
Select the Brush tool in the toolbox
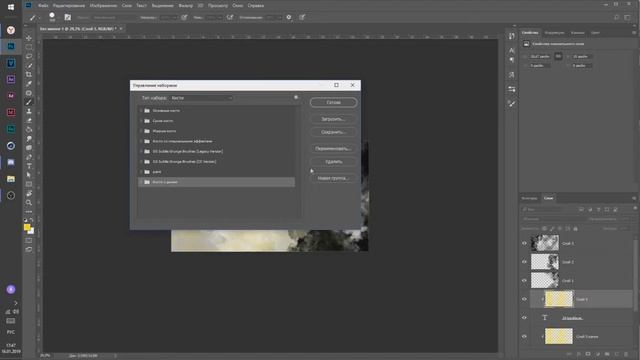(29, 102)
